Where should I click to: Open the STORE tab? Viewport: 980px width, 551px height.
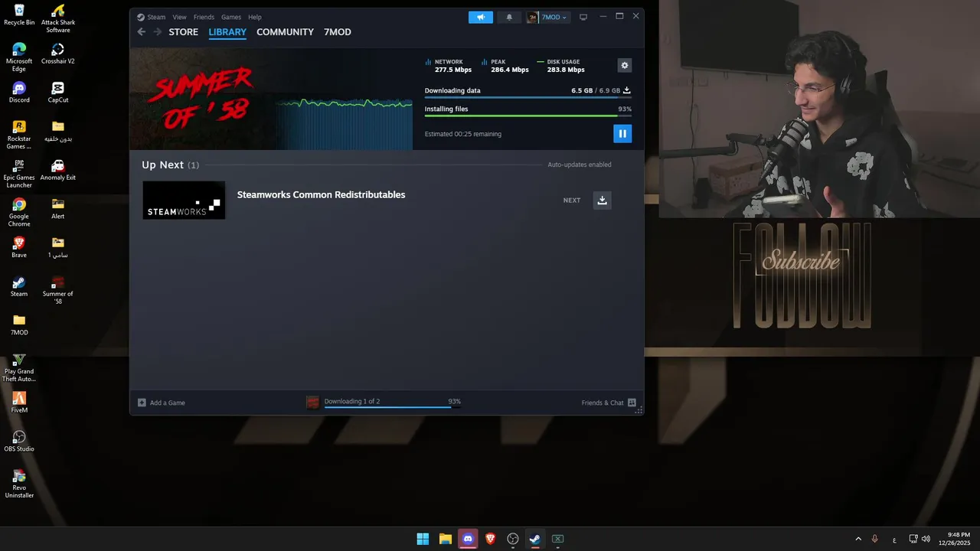click(x=183, y=32)
